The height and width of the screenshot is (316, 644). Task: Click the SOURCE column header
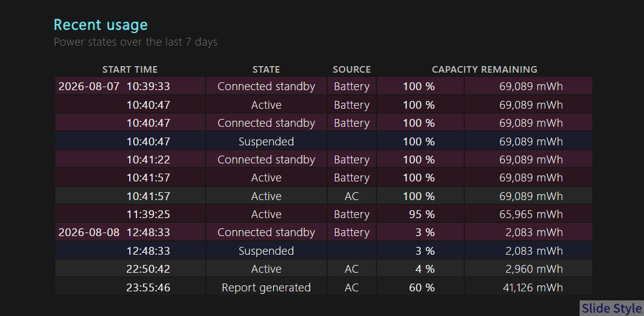(352, 69)
